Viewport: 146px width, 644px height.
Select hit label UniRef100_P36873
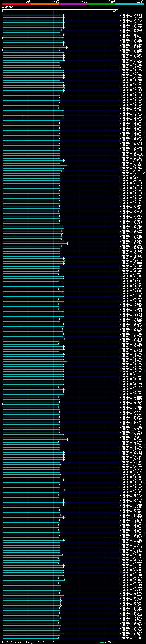coord(131,175)
